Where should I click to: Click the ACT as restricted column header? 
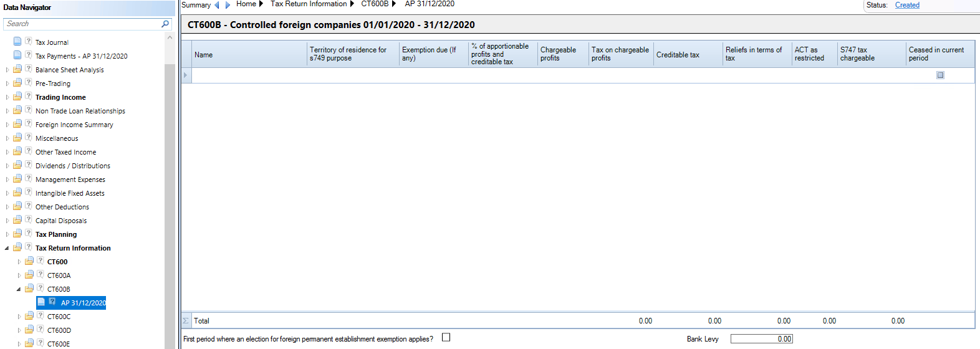(x=814, y=54)
